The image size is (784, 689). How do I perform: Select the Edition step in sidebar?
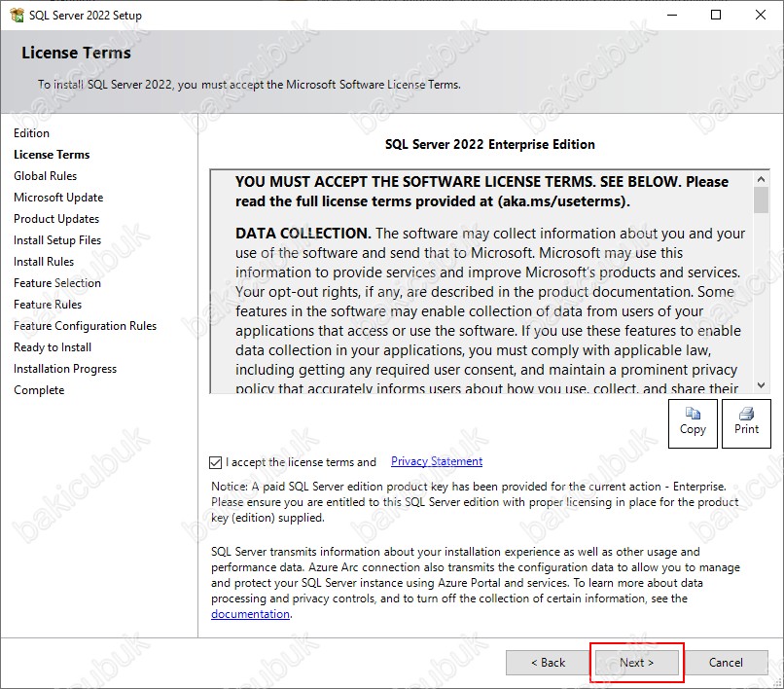[31, 133]
